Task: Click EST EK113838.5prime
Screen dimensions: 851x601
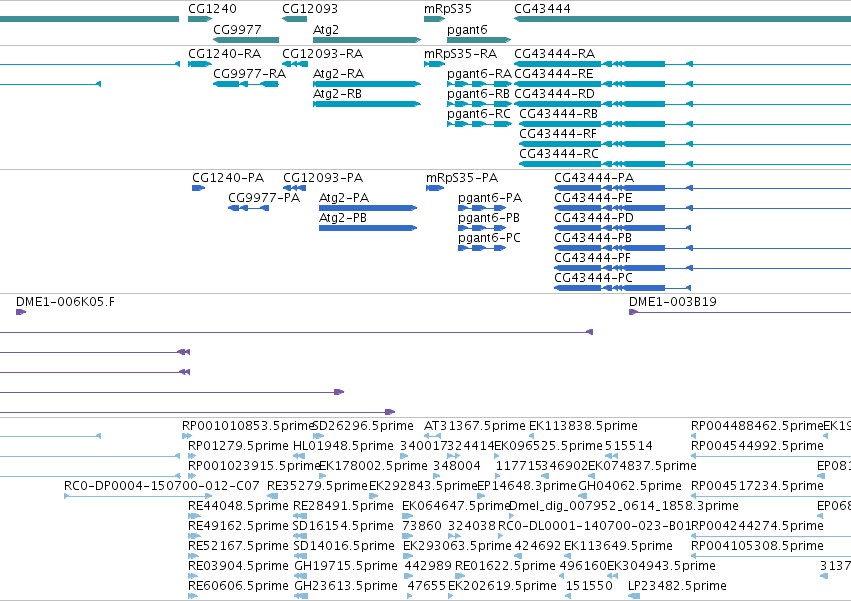Action: pyautogui.click(x=532, y=436)
